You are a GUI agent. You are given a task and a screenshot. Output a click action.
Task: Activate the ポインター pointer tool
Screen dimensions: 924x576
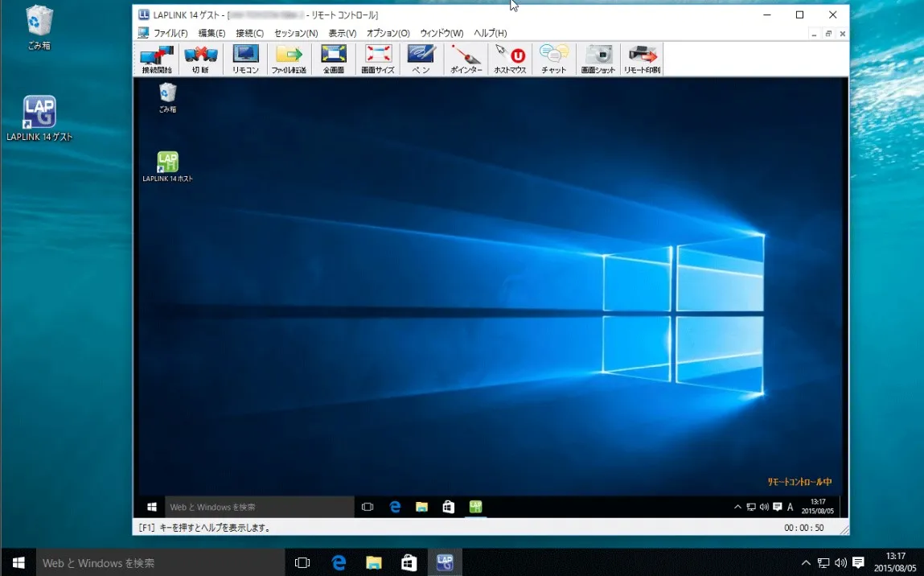tap(466, 59)
